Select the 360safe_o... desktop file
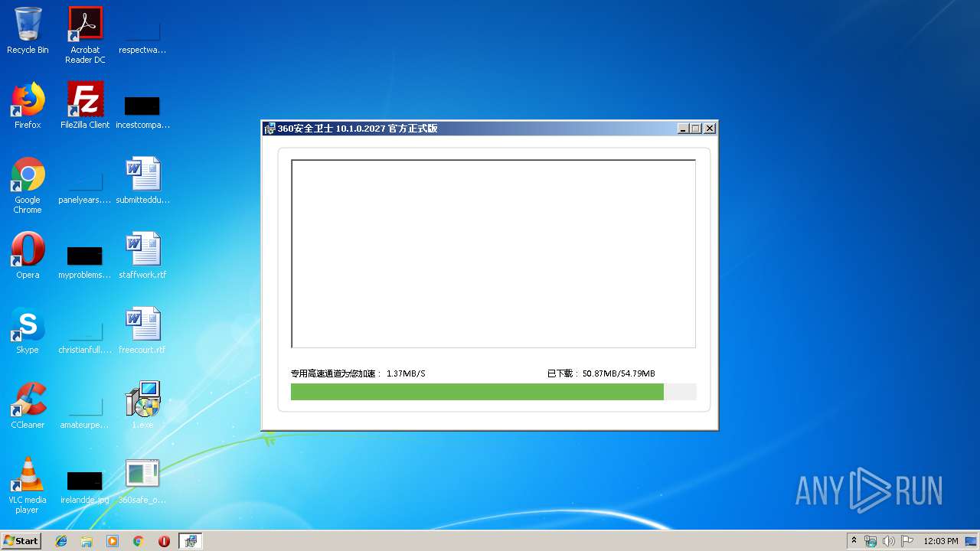This screenshot has height=551, width=980. point(142,481)
